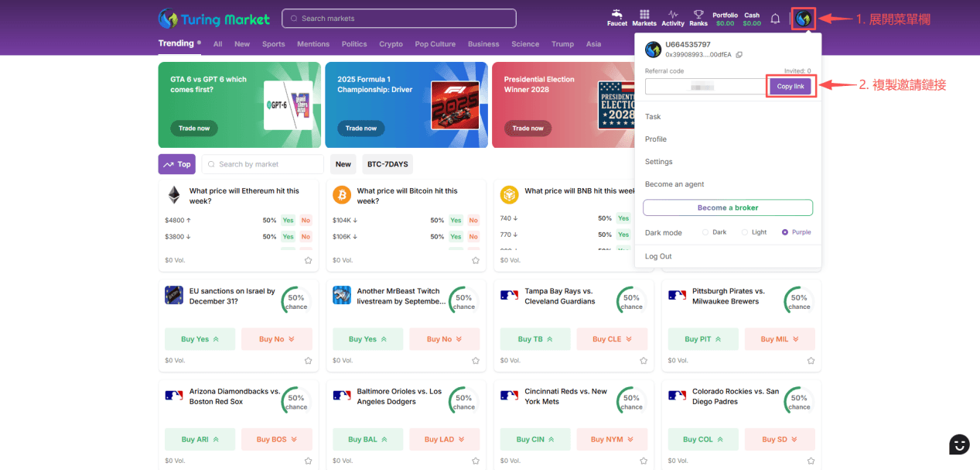Click the BNB coin icon
The width and height of the screenshot is (980, 470).
click(509, 194)
